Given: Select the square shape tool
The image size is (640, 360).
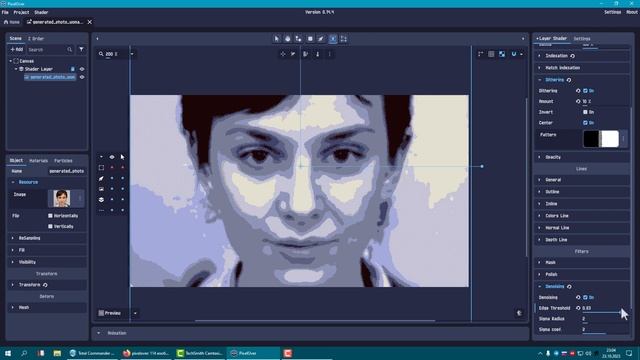Looking at the screenshot, I should [310, 39].
